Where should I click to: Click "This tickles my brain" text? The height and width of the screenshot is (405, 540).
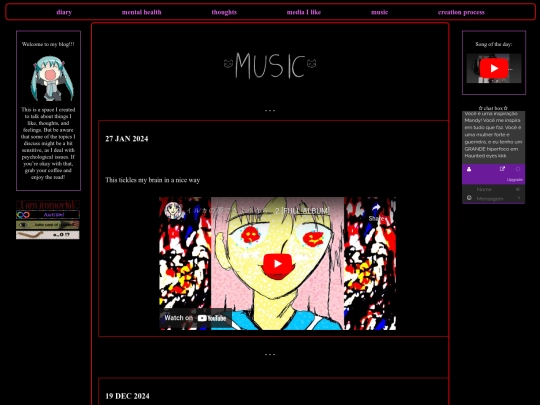point(153,180)
